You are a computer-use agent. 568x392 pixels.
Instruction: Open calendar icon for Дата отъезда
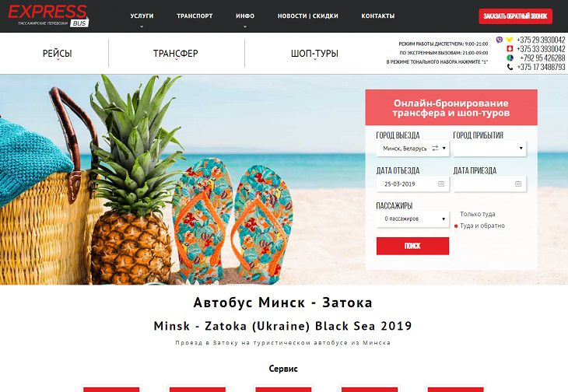[x=441, y=184]
